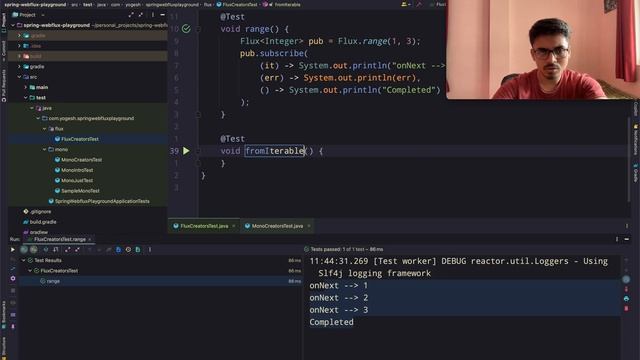Open the Project tool window stripe button
This screenshot has height=360, width=640.
click(4, 22)
